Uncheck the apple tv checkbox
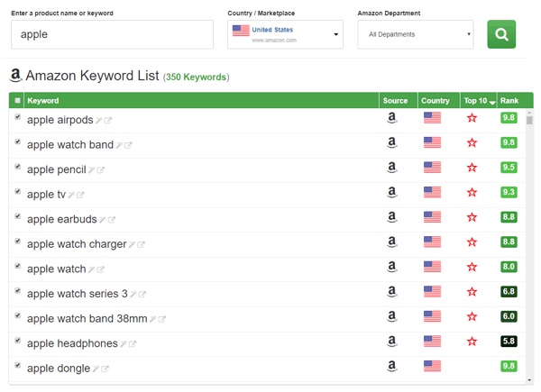The height and width of the screenshot is (392, 541). point(18,191)
